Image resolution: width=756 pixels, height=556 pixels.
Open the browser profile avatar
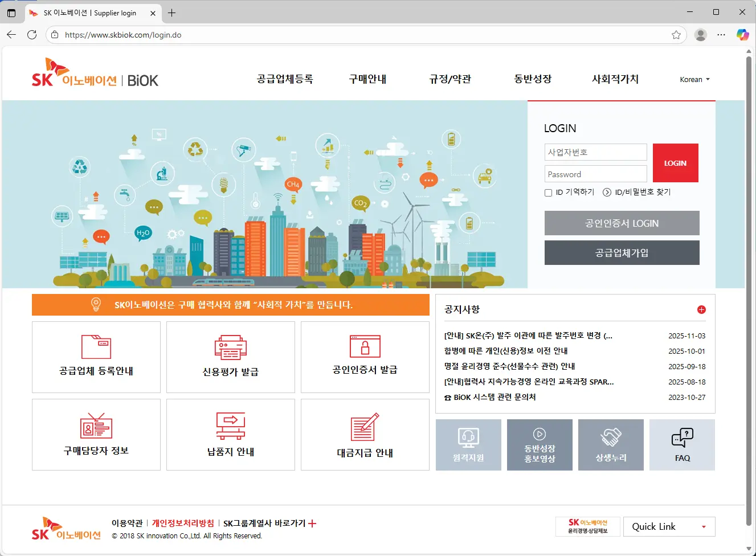pyautogui.click(x=701, y=35)
